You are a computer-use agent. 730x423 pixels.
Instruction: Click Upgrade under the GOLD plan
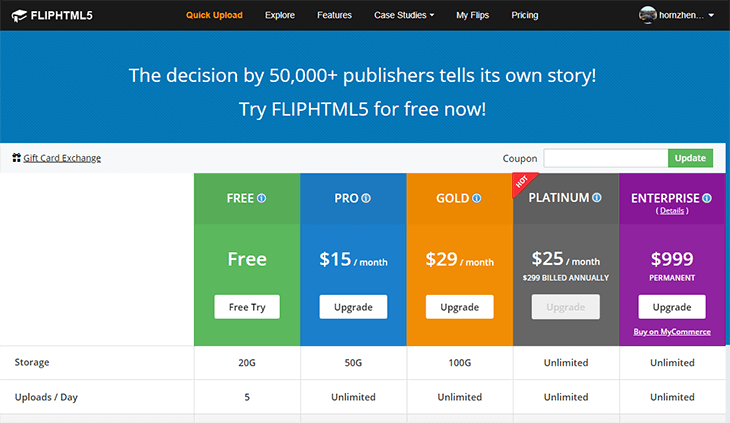click(460, 307)
